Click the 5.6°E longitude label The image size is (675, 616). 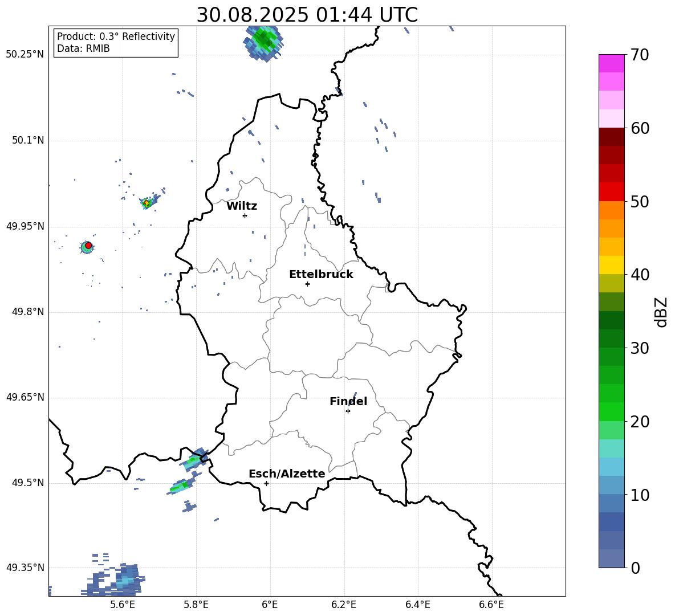point(123,605)
